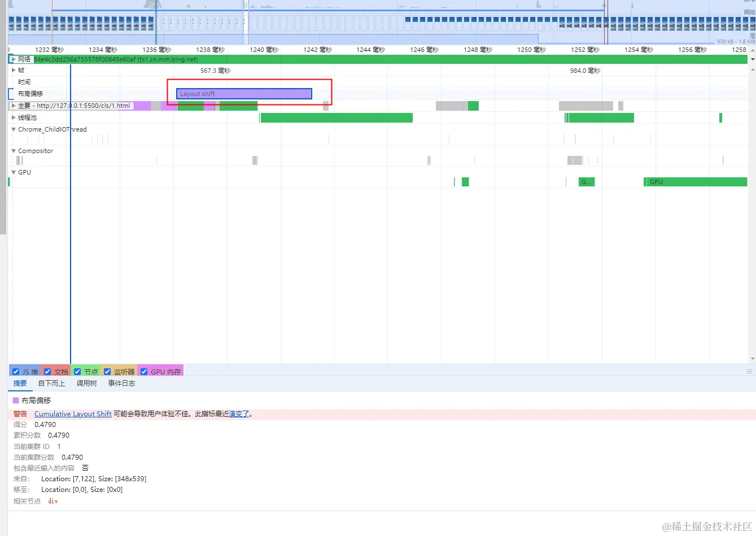Expand the 线程池 track

point(14,117)
